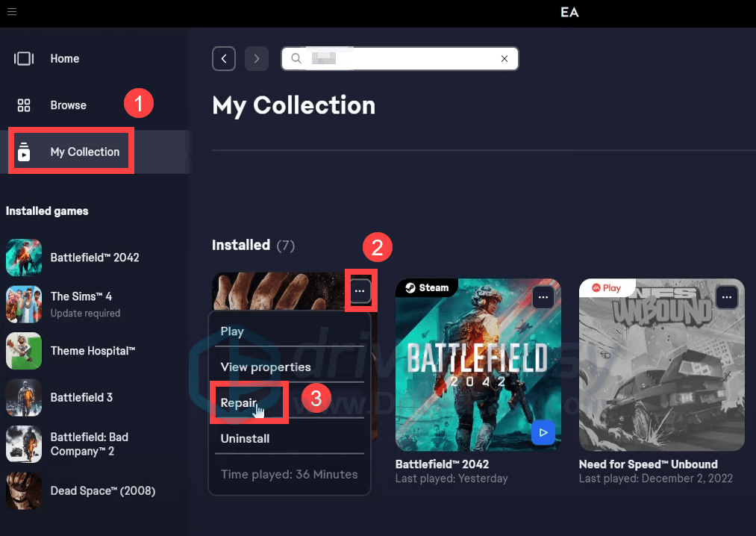Image resolution: width=756 pixels, height=536 pixels.
Task: Select Play from the context menu
Action: click(232, 331)
